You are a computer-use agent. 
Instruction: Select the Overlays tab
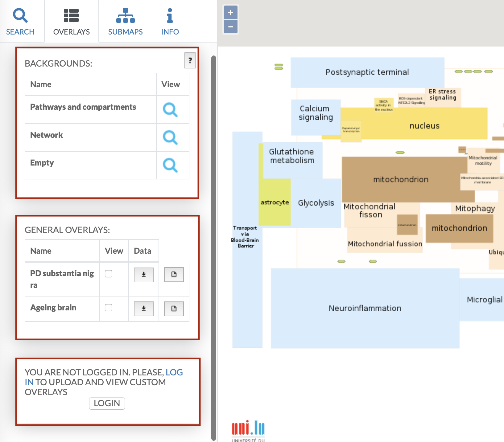[x=72, y=22]
